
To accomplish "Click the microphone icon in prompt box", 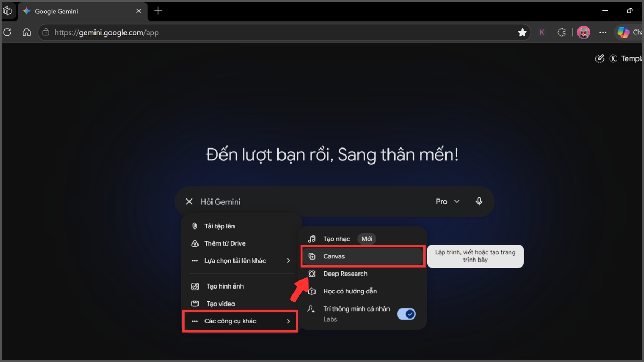I will [x=479, y=202].
